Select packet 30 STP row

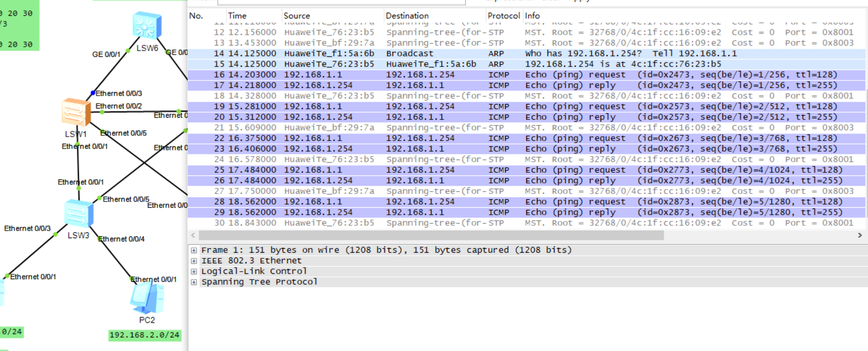526,223
